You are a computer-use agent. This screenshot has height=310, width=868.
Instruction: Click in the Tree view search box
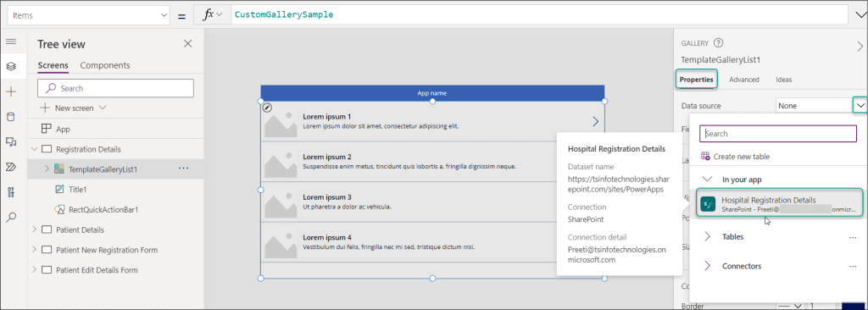tap(115, 88)
